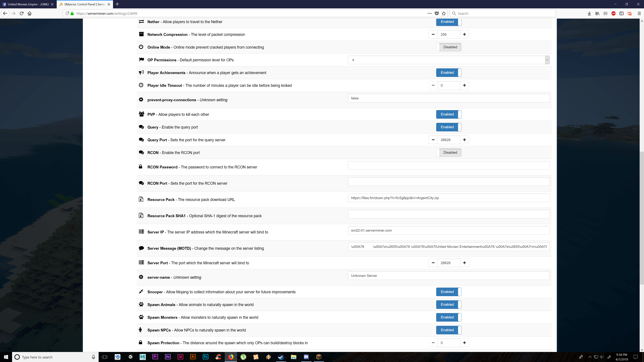This screenshot has width=644, height=362.
Task: Decrease Network Compression with minus button
Action: (433, 35)
